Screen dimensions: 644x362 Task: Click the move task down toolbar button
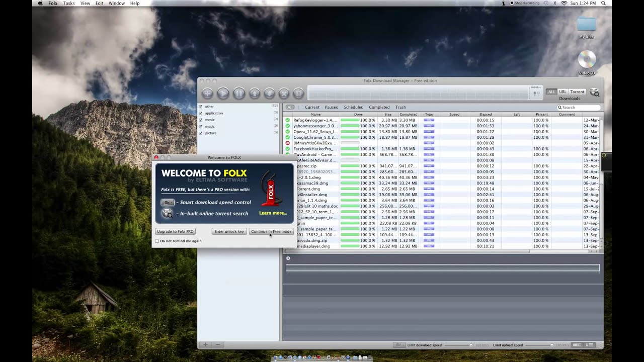click(270, 93)
